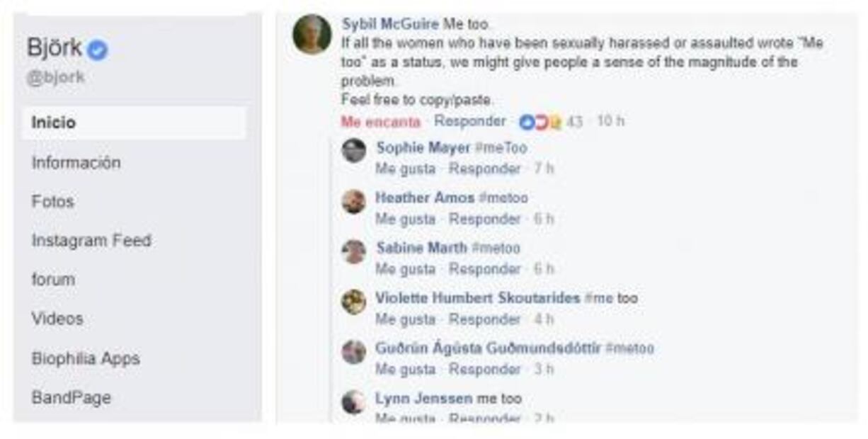Click the blue verified badge next to Björk
Image resolution: width=868 pixels, height=439 pixels.
coord(97,50)
